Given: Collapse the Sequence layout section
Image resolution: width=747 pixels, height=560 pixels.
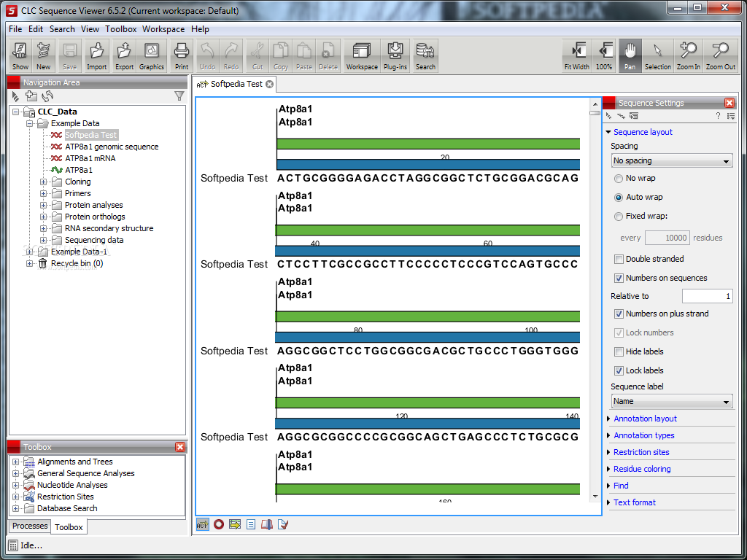Looking at the screenshot, I should pos(608,132).
